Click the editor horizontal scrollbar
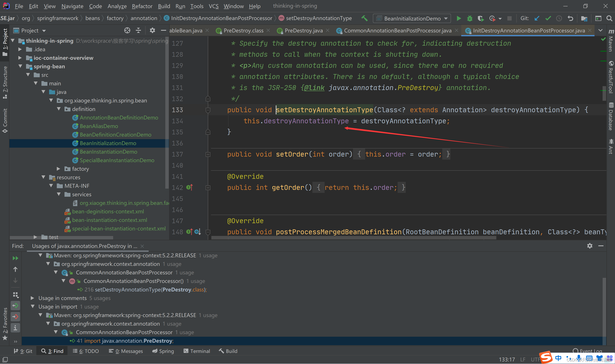 pos(354,238)
